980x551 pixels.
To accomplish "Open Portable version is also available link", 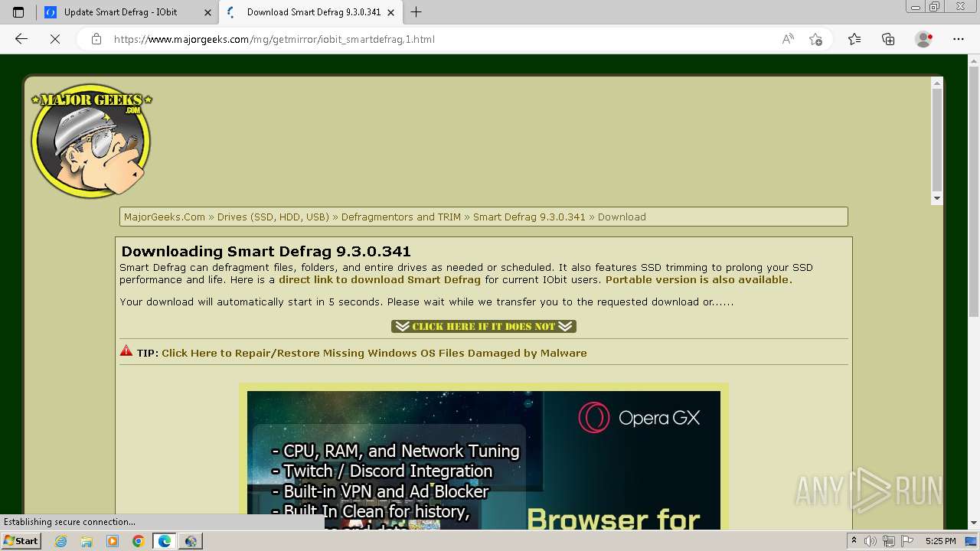I will (x=698, y=280).
